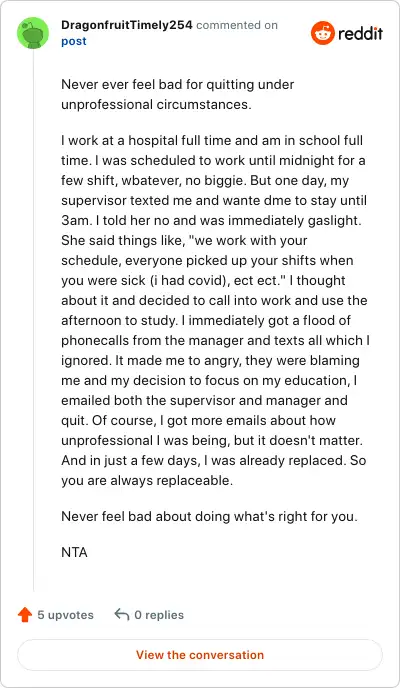Click the "View the conversation" button
The width and height of the screenshot is (400, 688).
200,655
